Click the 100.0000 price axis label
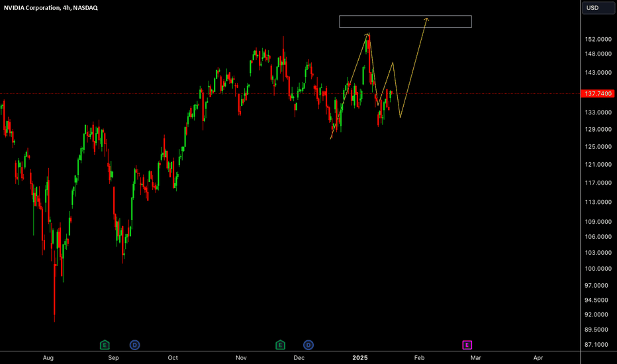 pyautogui.click(x=598, y=269)
